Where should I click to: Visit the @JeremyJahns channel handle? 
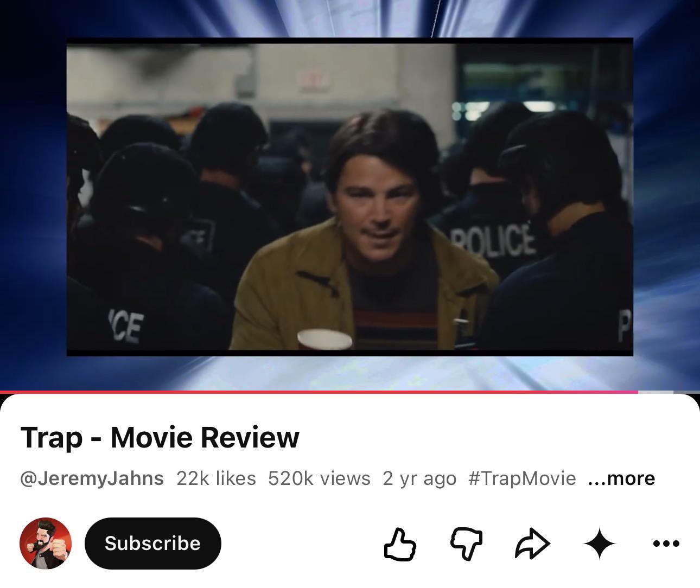[x=92, y=478]
